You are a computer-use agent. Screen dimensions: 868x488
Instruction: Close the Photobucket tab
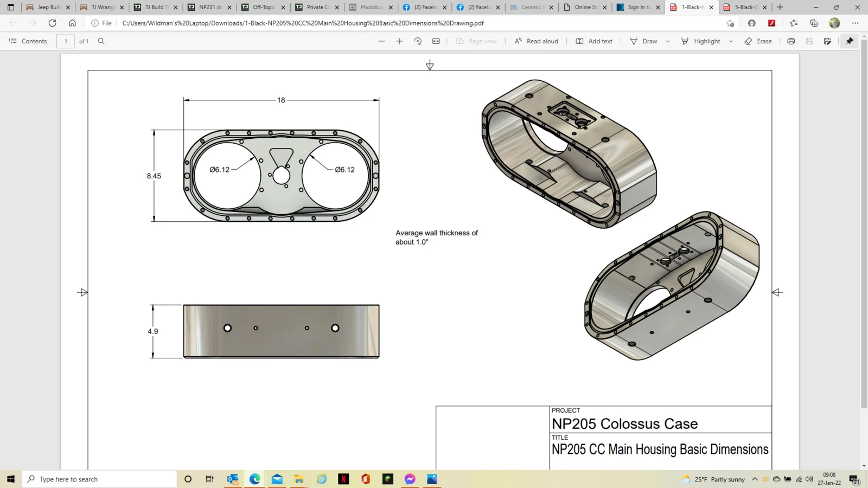click(x=391, y=7)
